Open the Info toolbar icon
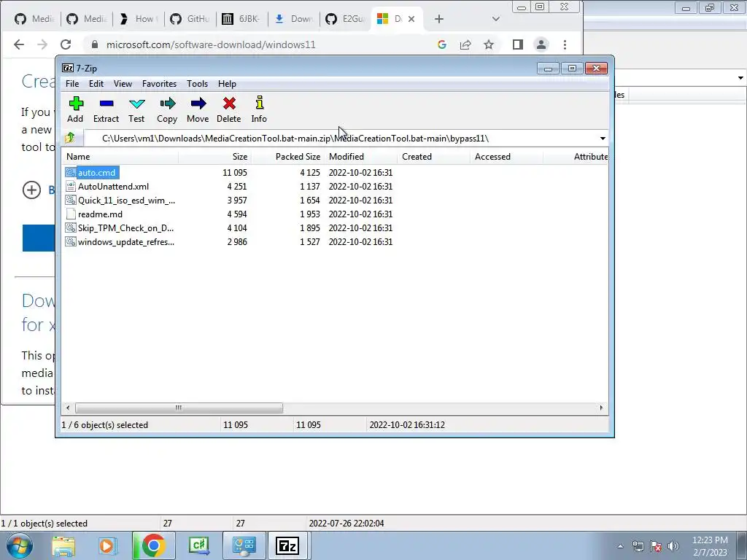 [259, 104]
